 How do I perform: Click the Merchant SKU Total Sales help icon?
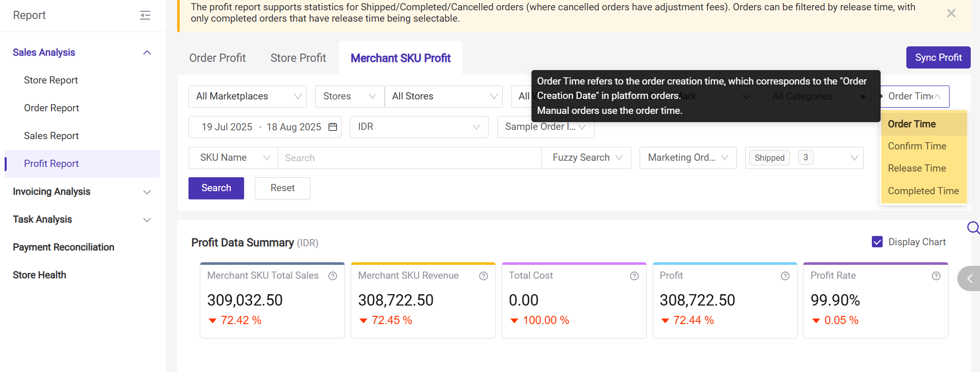(x=333, y=276)
